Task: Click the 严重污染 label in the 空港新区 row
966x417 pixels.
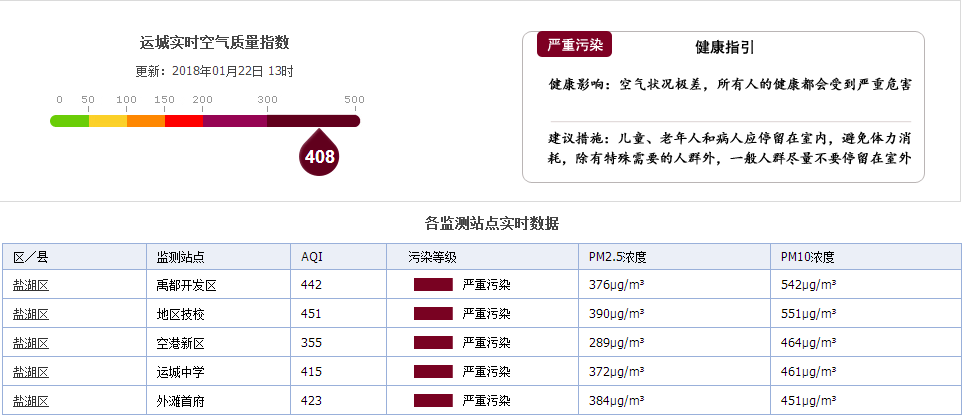Action: tap(487, 343)
